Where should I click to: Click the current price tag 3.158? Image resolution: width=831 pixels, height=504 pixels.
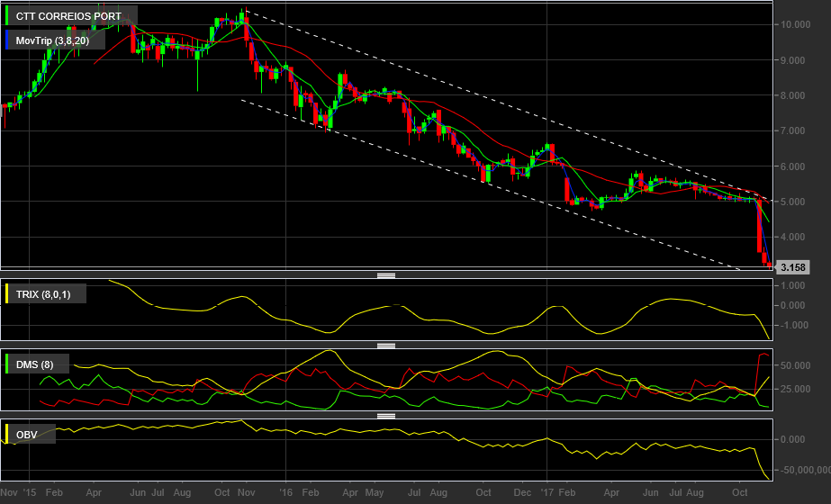click(x=793, y=267)
